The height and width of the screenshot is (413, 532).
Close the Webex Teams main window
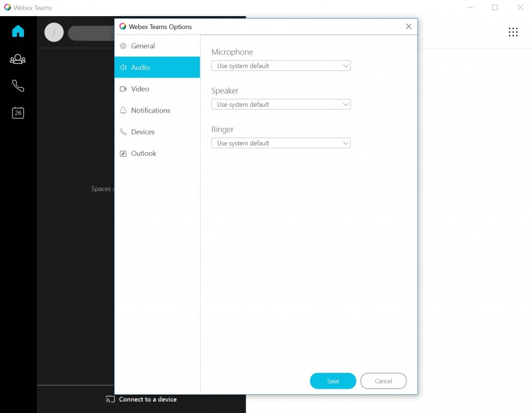click(520, 7)
